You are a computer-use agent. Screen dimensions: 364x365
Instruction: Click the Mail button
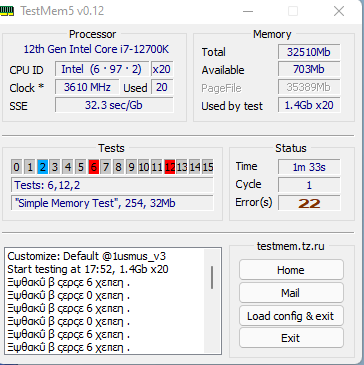(291, 293)
